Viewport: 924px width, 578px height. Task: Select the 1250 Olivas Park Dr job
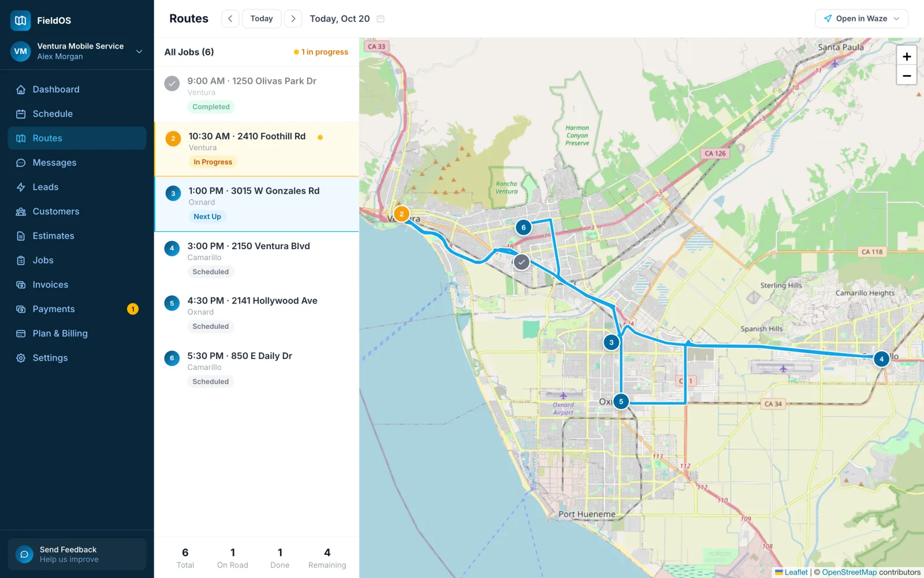pos(257,94)
